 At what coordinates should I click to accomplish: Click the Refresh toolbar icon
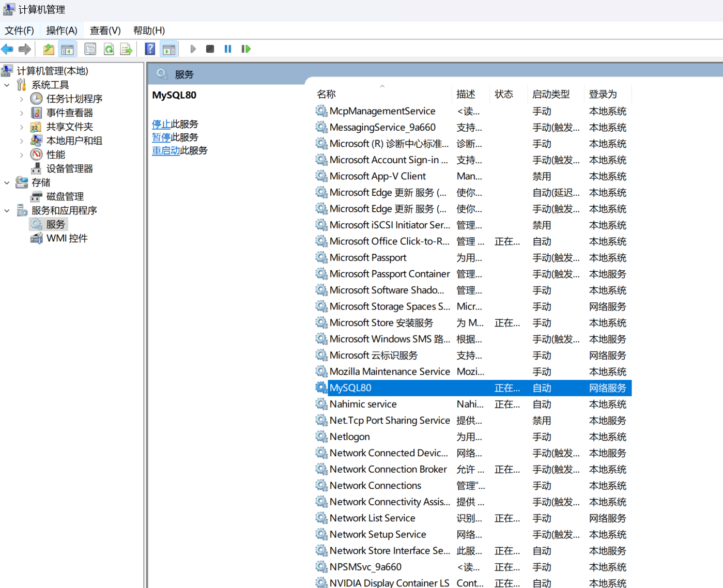[x=109, y=49]
